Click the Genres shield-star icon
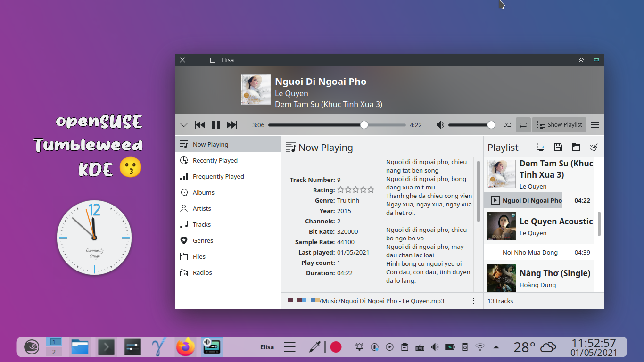Image resolution: width=644 pixels, height=362 pixels. click(x=184, y=240)
